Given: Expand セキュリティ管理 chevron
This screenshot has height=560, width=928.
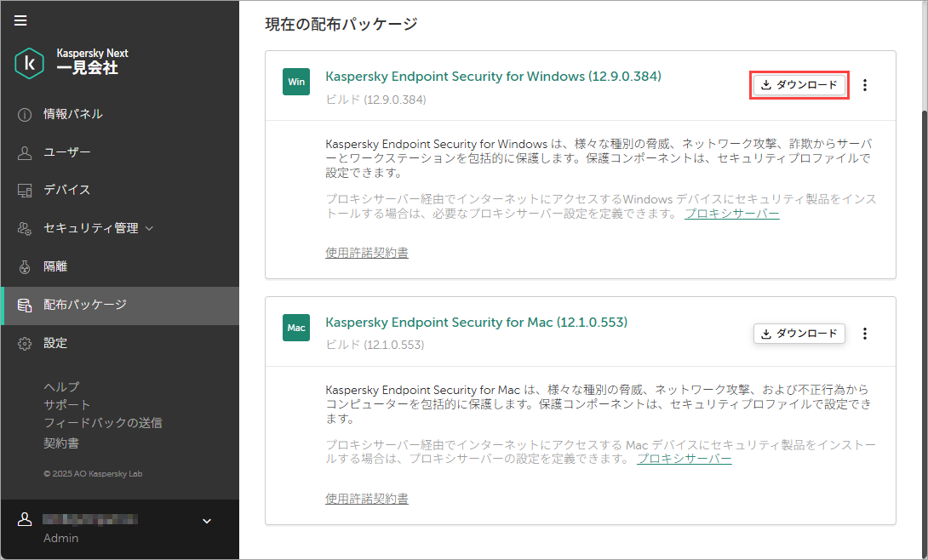Looking at the screenshot, I should [149, 228].
